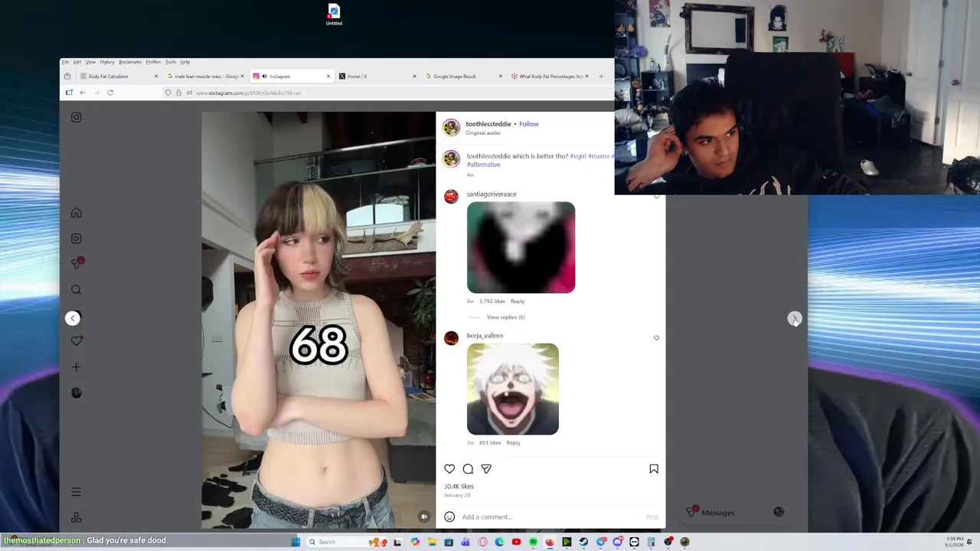Click the Add a comment field
Screen dimensions: 980x551
coord(551,517)
